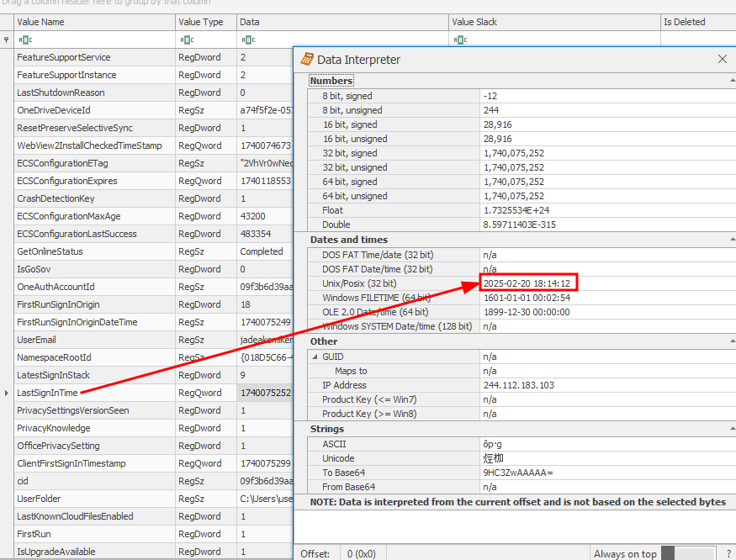This screenshot has width=736, height=560.
Task: Click the LastSignInTime data cell 1740075252
Action: (x=265, y=393)
